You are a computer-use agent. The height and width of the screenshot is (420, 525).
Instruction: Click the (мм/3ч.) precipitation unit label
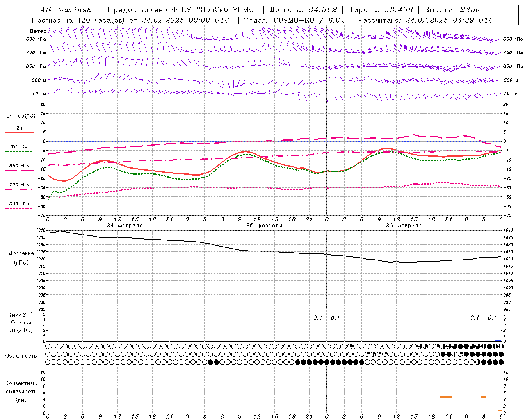click(21, 315)
